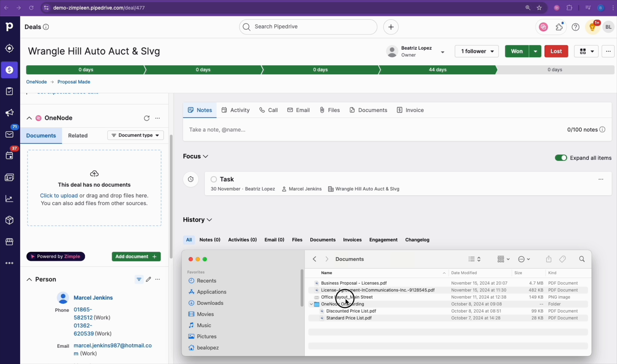Open Contacts card icon in sidebar
This screenshot has width=617, height=364.
(9, 177)
